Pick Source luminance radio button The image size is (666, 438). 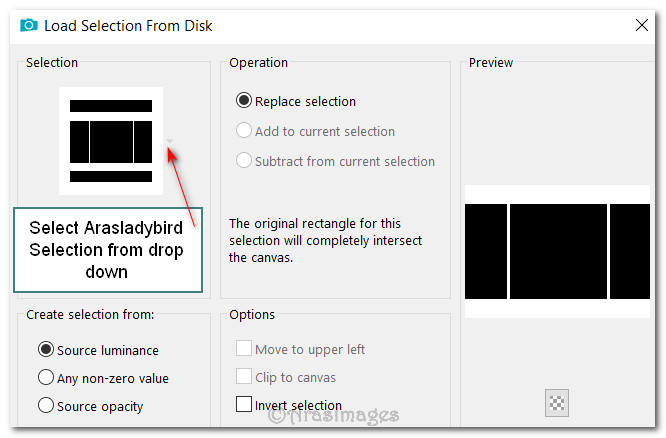[x=45, y=350]
